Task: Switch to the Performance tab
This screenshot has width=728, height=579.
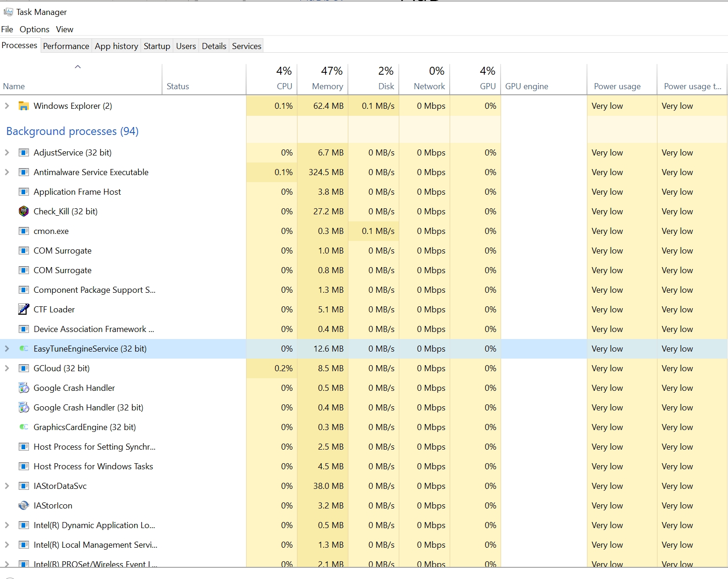Action: (66, 46)
